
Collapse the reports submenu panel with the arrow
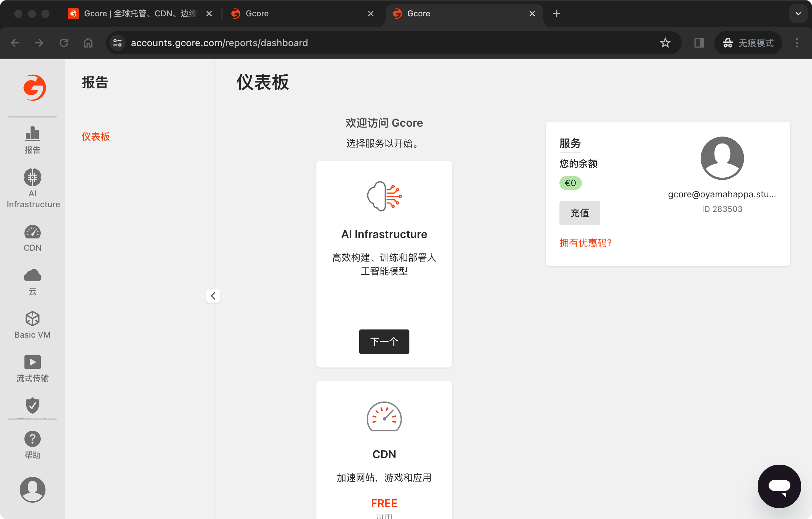pos(213,296)
